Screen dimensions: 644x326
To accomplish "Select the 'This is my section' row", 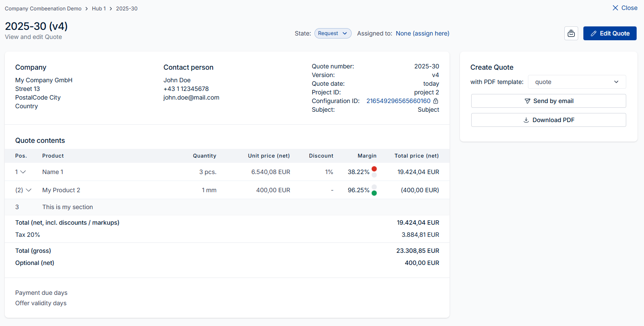I will coord(68,207).
